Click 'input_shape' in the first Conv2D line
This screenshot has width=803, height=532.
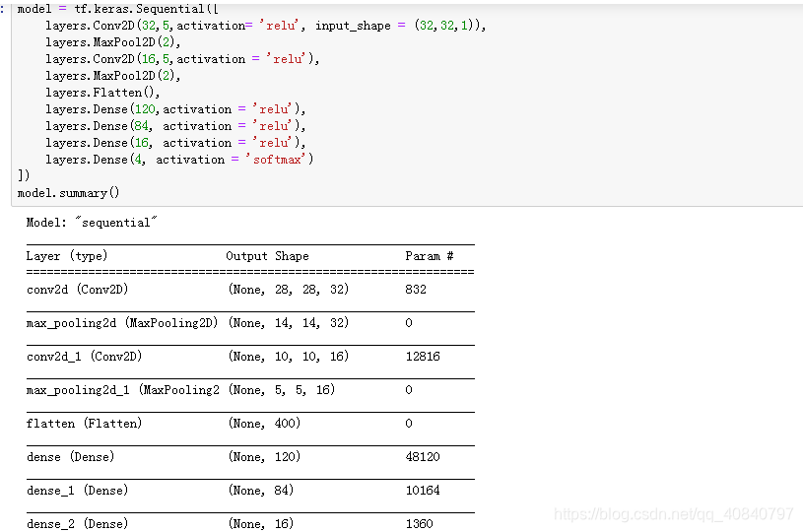tap(353, 26)
